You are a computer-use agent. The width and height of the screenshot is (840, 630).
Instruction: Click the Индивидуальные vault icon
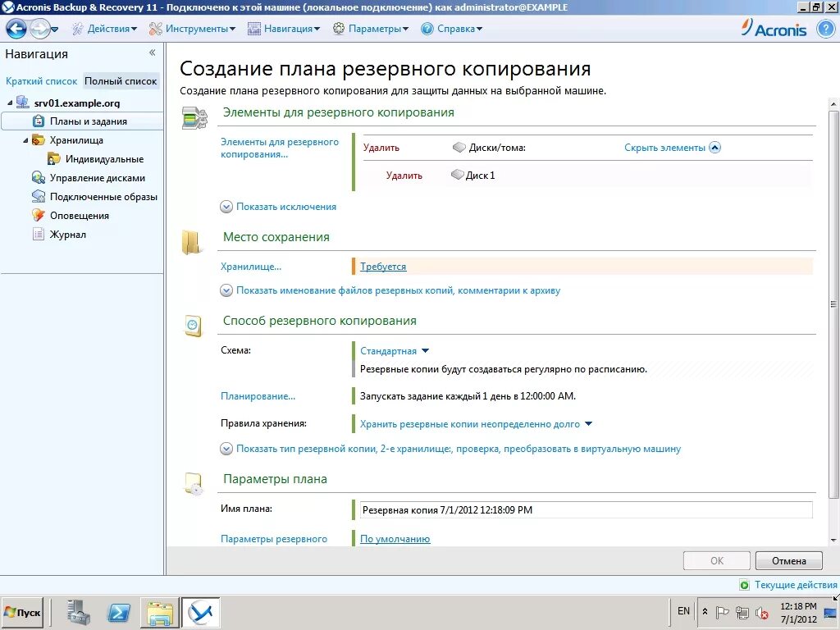[53, 158]
